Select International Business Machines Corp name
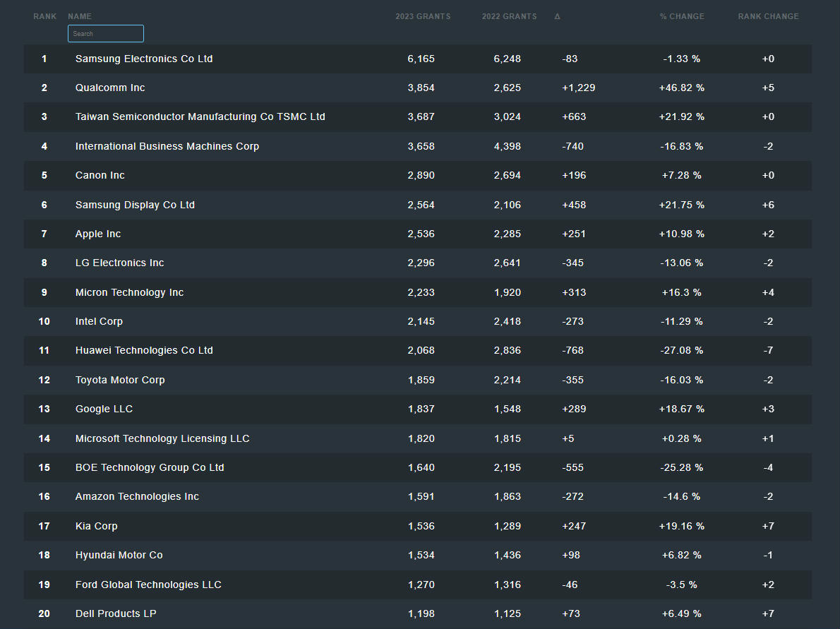The height and width of the screenshot is (629, 840). point(167,146)
